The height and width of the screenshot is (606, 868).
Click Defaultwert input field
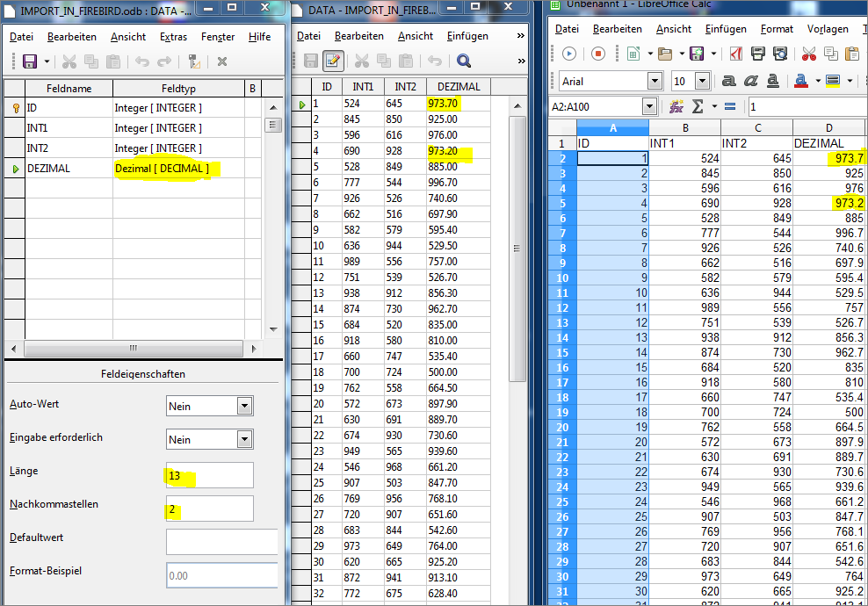click(221, 542)
